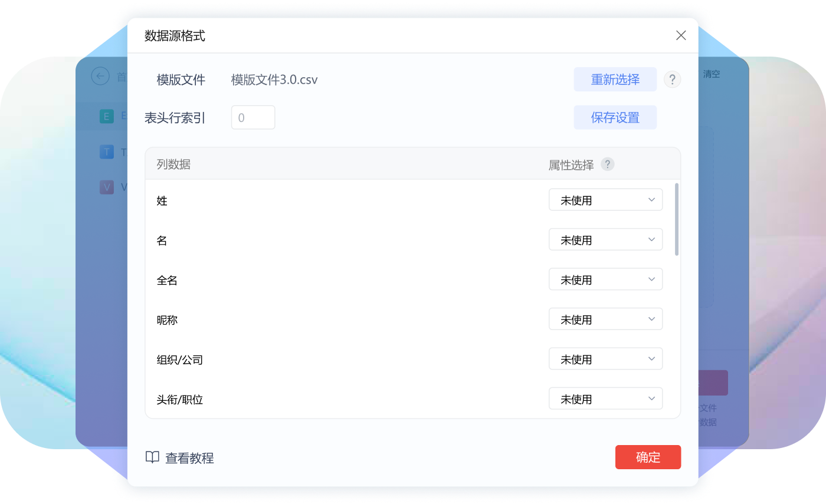
Task: Select the purple V item in the sidebar
Action: tap(106, 187)
